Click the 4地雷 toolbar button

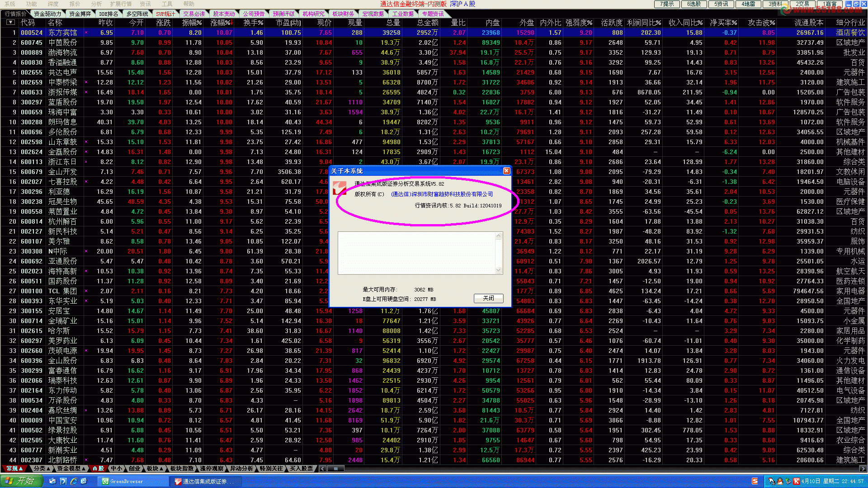pyautogui.click(x=749, y=4)
